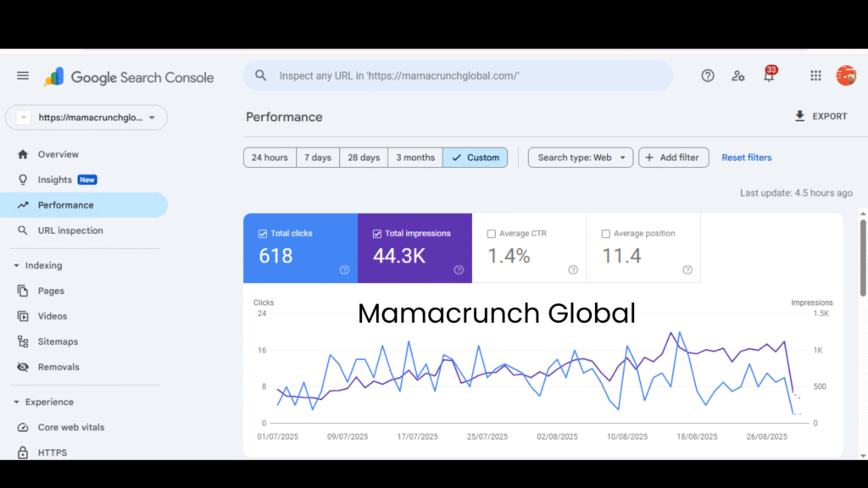
Task: Click the Total clicks value 618
Action: (x=275, y=256)
